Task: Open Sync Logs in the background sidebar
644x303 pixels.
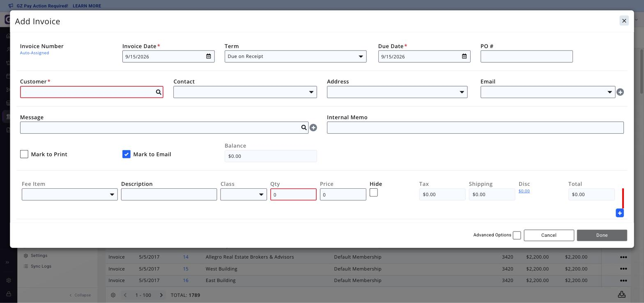Action: point(41,266)
